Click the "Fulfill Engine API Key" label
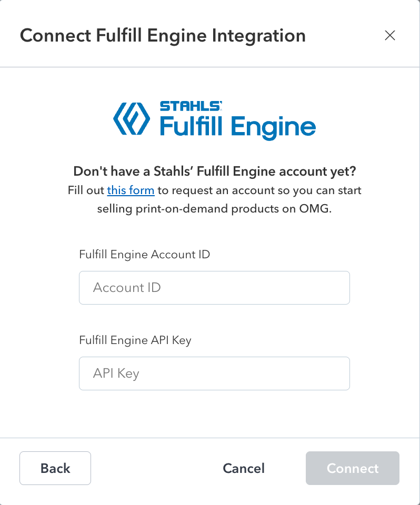420x505 pixels. (x=135, y=340)
